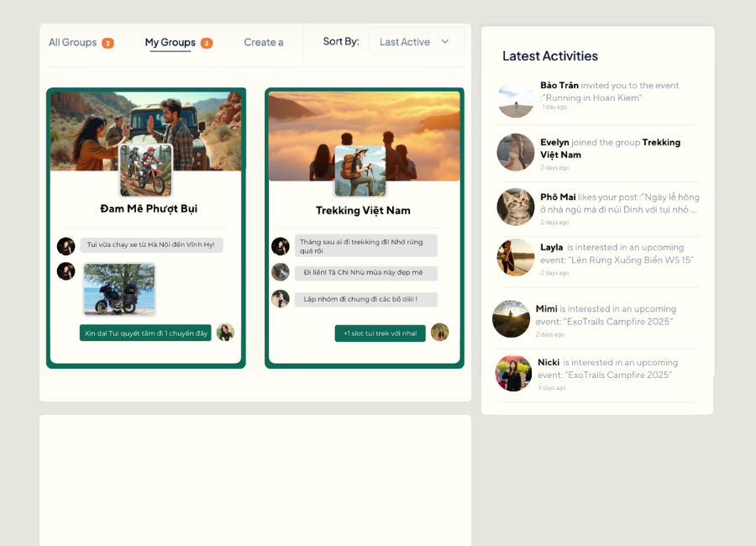Open the 'Running in Hoan Kiem' event text
Screen dimensions: 756x546
[x=591, y=98]
